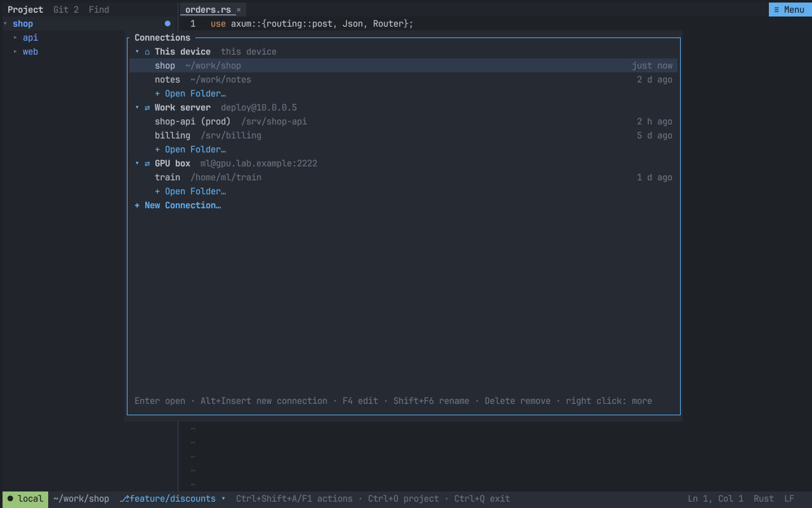Click the Rust language indicator
Screen dimensions: 812x508
764,498
